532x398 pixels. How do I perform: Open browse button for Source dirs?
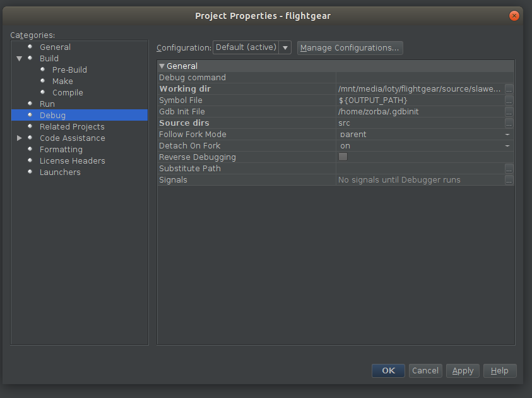tap(509, 123)
